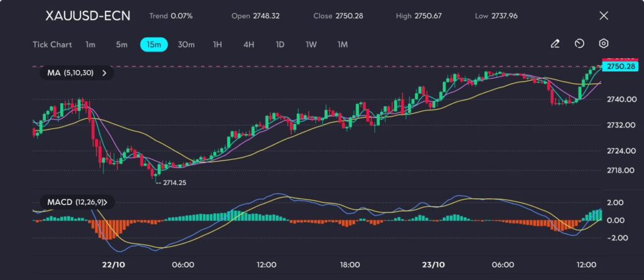Viewport: 644px width, 280px height.
Task: Open chart settings hexagon icon
Action: pyautogui.click(x=603, y=44)
